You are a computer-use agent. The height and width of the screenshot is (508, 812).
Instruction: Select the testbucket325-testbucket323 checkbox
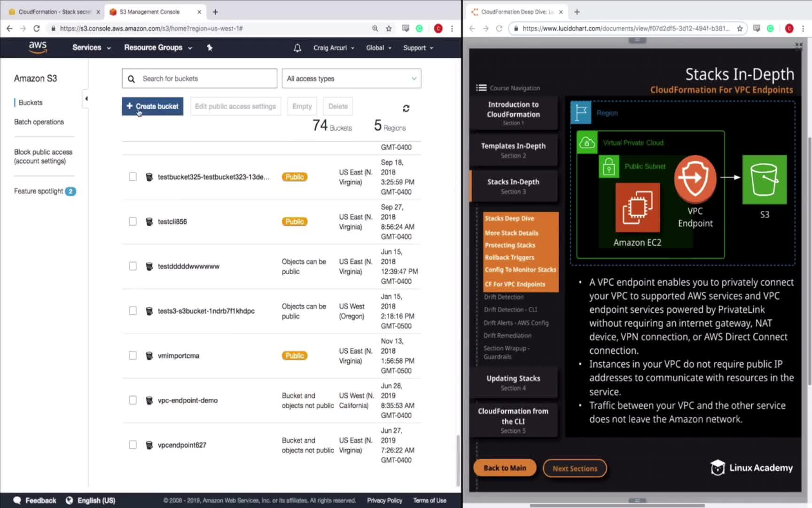click(133, 177)
